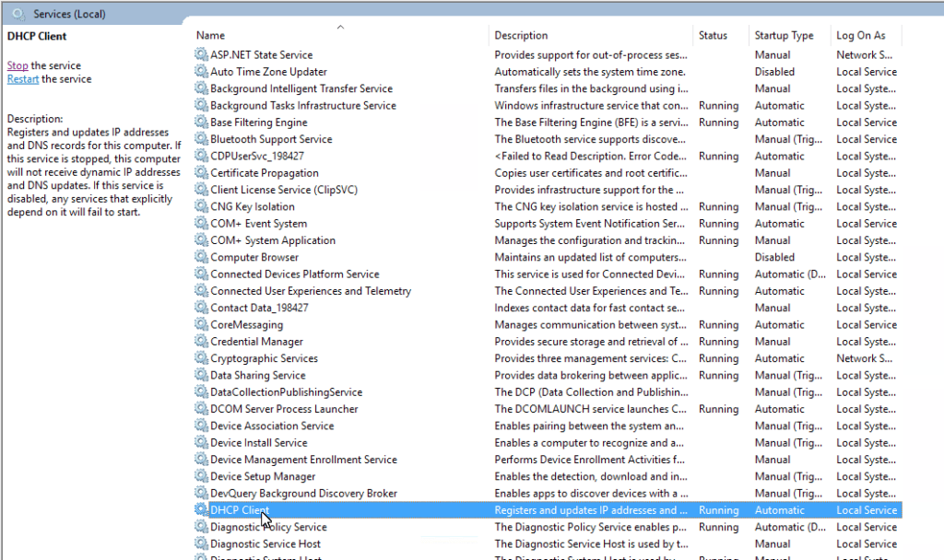Click the CoreMessaging service icon
This screenshot has width=944, height=560.
pyautogui.click(x=201, y=324)
